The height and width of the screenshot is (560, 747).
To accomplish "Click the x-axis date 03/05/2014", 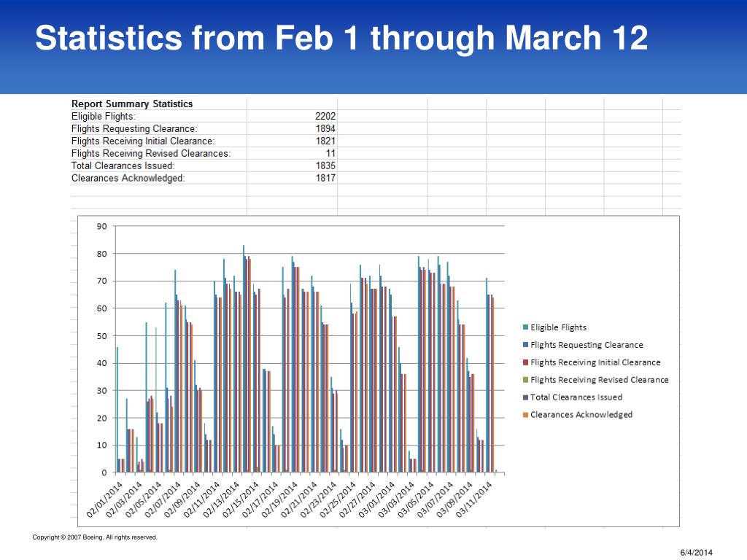I will 417,499.
